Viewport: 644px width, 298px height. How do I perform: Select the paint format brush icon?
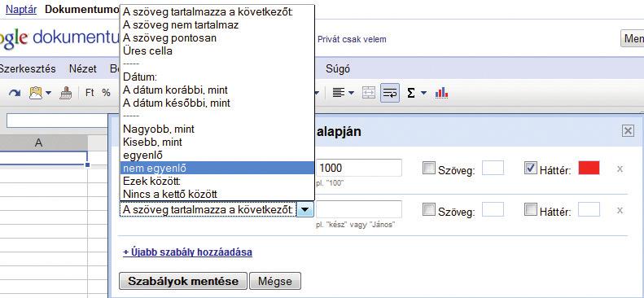[x=66, y=93]
